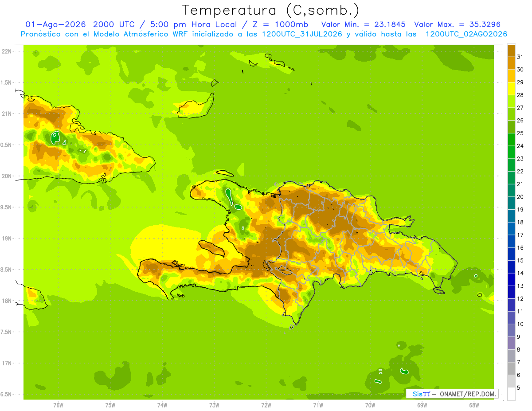The height and width of the screenshot is (411, 532).
Task: Click the colorbar label 28
Action: [520, 95]
